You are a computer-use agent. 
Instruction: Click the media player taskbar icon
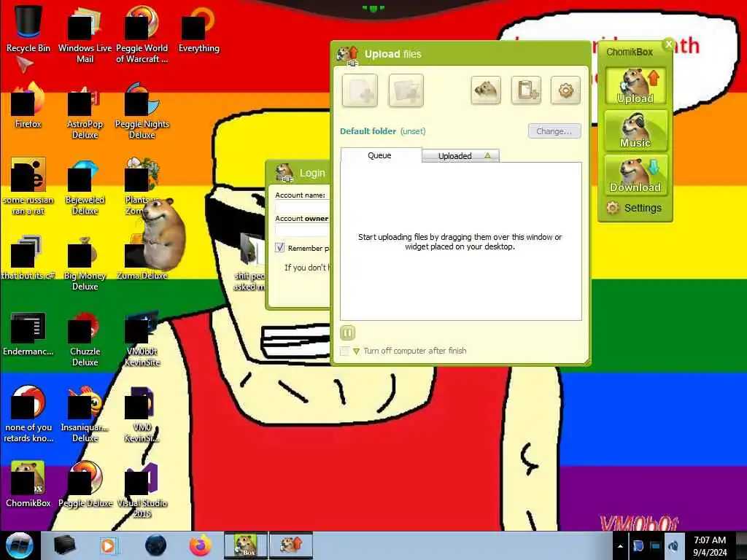point(108,545)
